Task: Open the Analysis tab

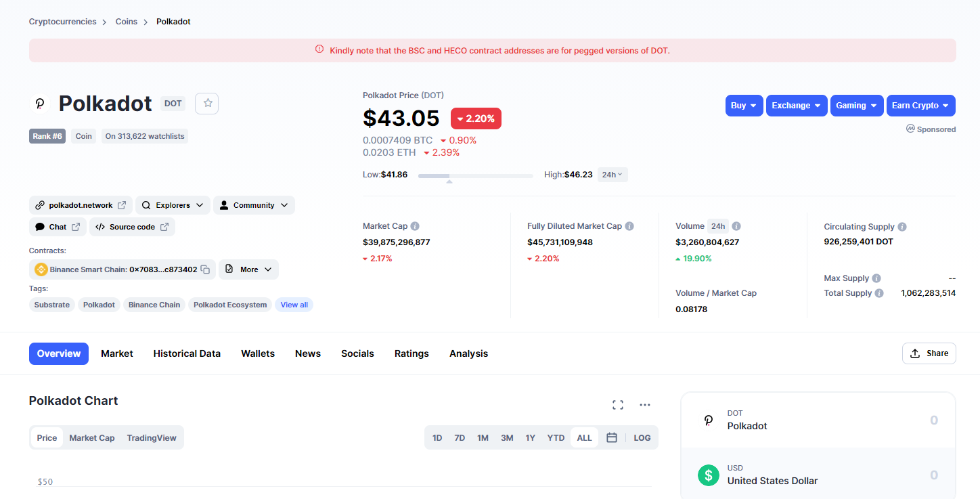Action: (x=468, y=353)
